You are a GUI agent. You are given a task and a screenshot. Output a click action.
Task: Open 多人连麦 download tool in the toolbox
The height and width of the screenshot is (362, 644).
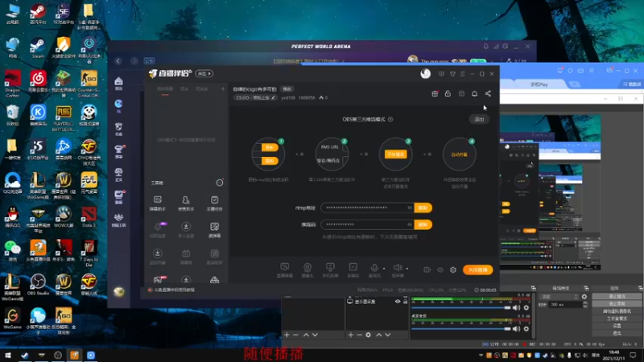click(186, 230)
